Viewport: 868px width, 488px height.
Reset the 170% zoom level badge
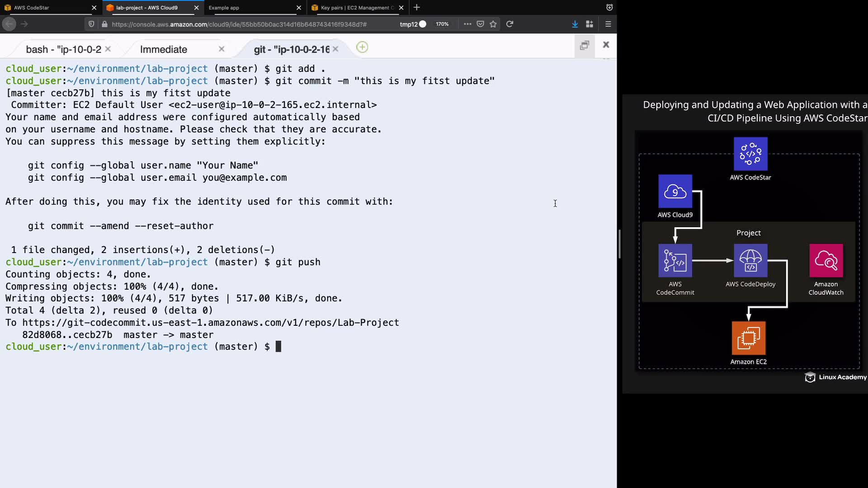[x=442, y=24]
